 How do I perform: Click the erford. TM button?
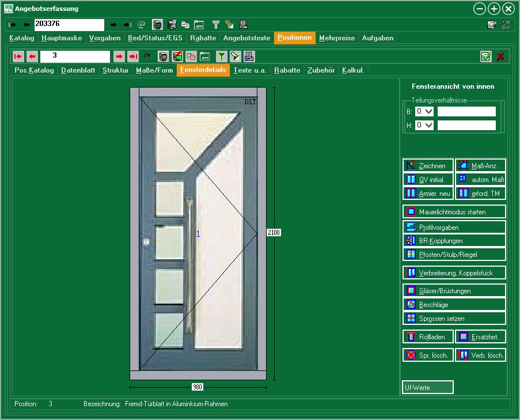pos(480,193)
